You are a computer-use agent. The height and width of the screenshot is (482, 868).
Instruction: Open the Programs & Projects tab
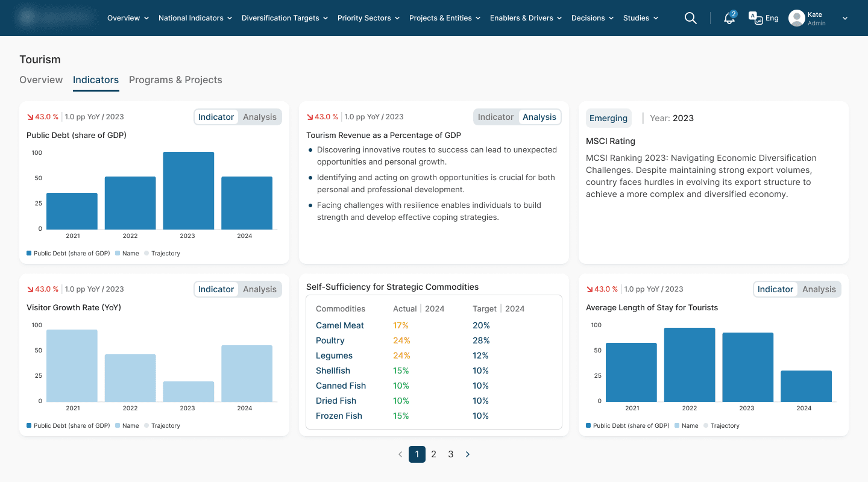(175, 80)
